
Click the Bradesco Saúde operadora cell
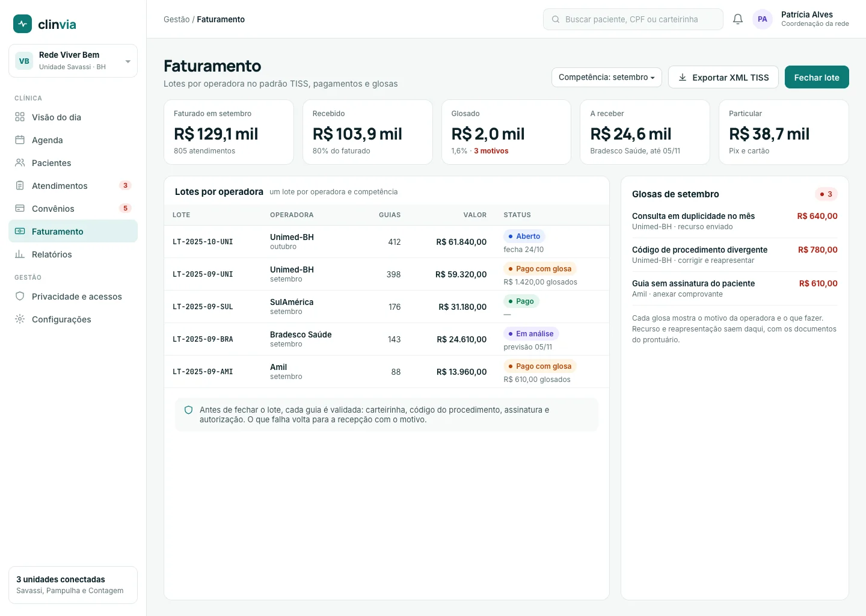click(x=301, y=339)
